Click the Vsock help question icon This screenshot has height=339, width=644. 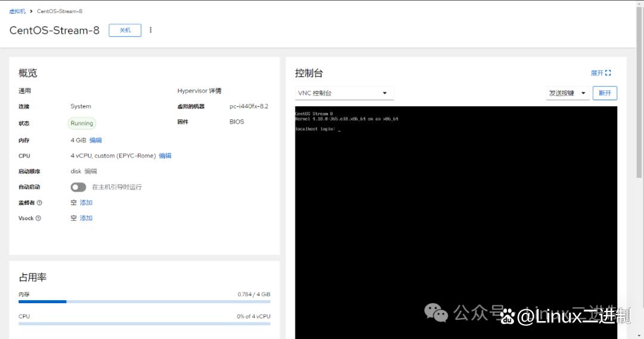click(38, 218)
